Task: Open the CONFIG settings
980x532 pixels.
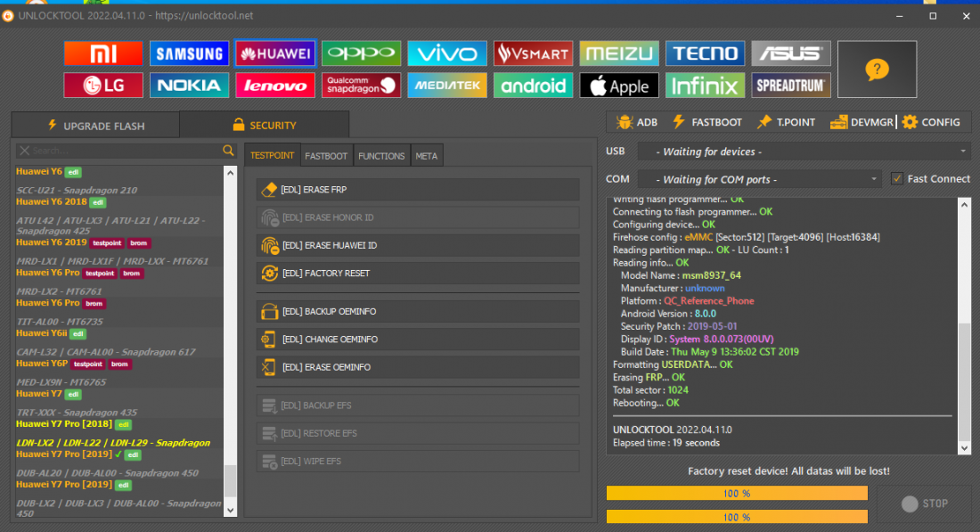Action: point(931,122)
